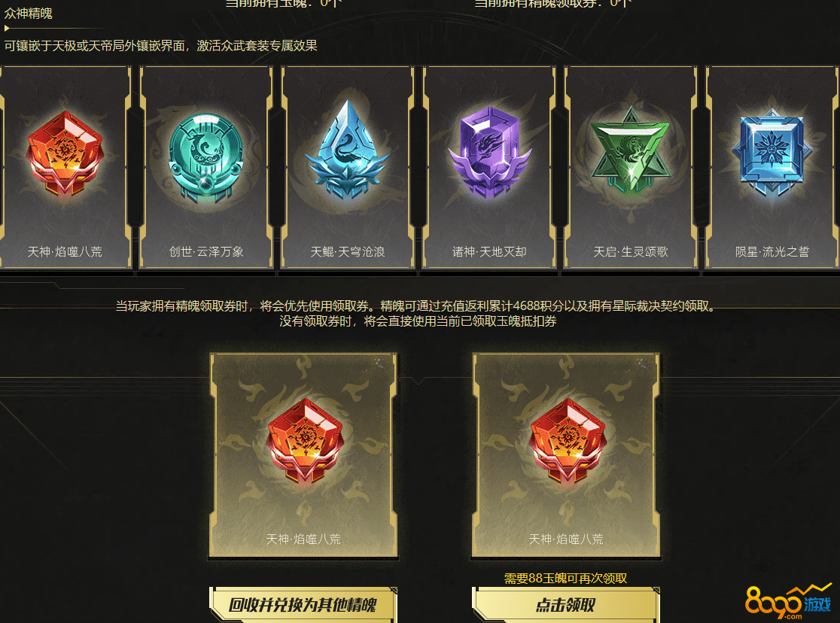The width and height of the screenshot is (840, 623).
Task: Click red gem in left recycle card
Action: [304, 440]
